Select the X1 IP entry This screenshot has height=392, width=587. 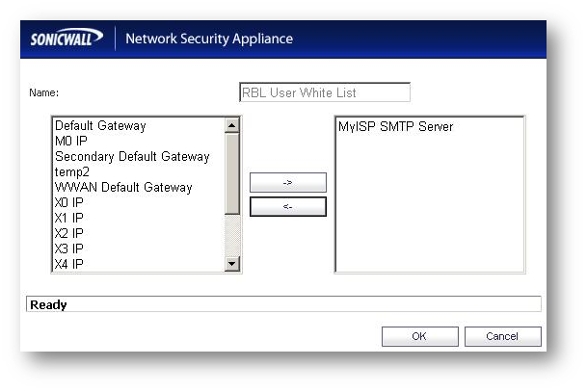pyautogui.click(x=68, y=218)
